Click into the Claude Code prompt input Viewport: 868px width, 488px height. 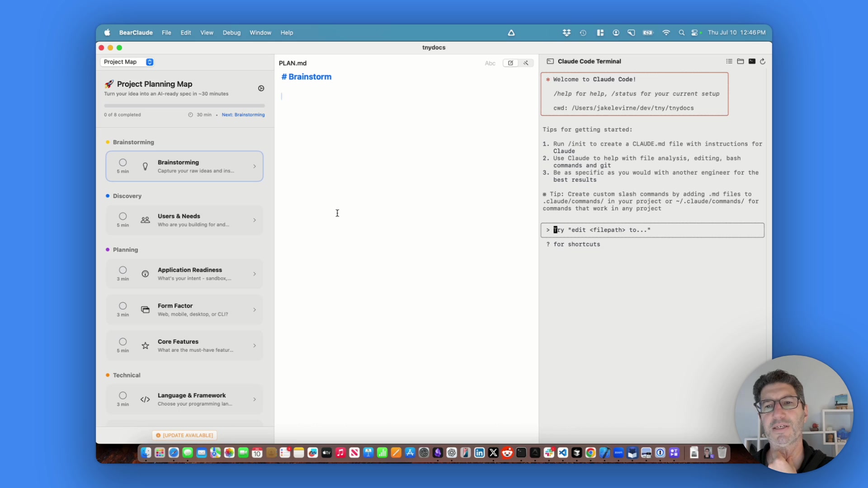coord(652,230)
